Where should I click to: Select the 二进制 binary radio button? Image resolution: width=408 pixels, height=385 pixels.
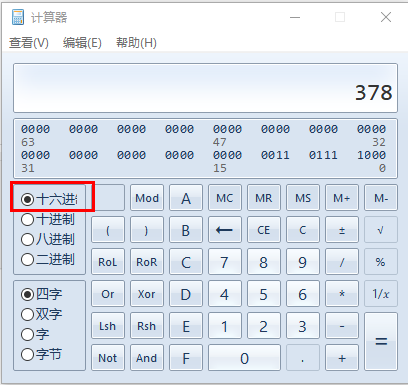click(x=48, y=259)
